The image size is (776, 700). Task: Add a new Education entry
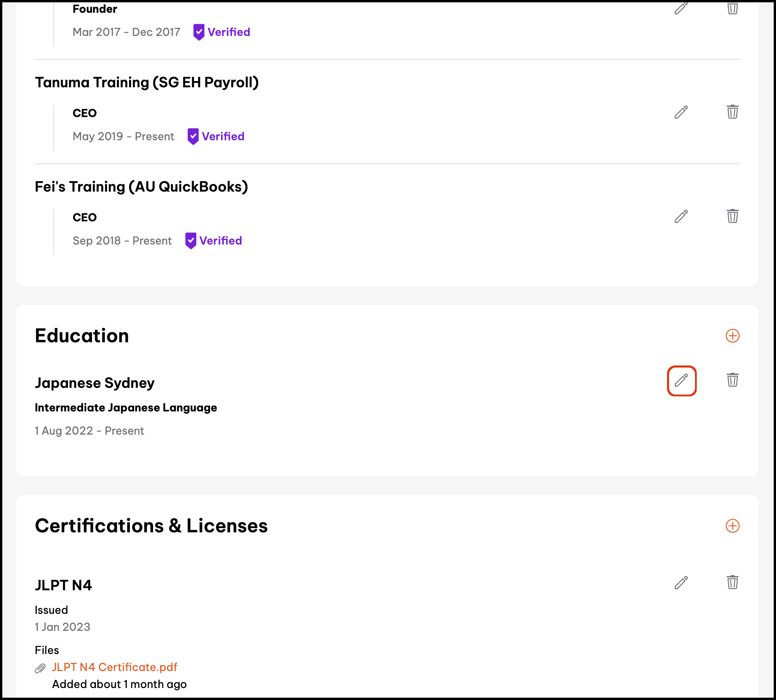732,336
